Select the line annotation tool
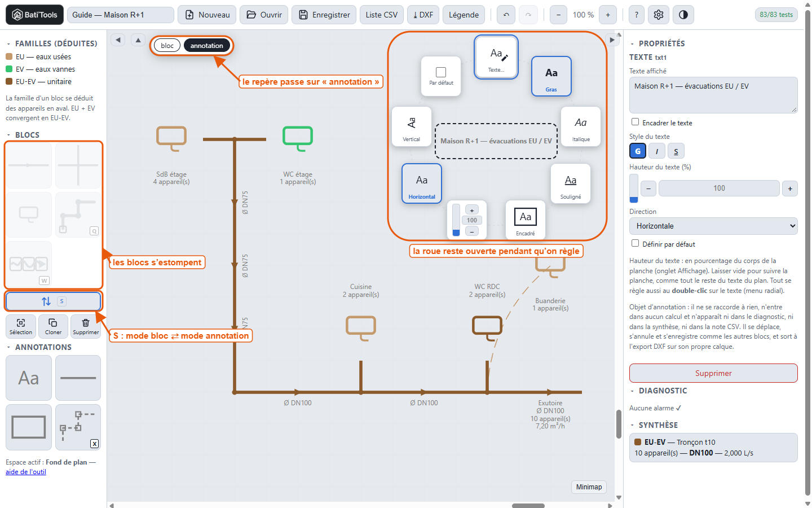 click(x=78, y=378)
